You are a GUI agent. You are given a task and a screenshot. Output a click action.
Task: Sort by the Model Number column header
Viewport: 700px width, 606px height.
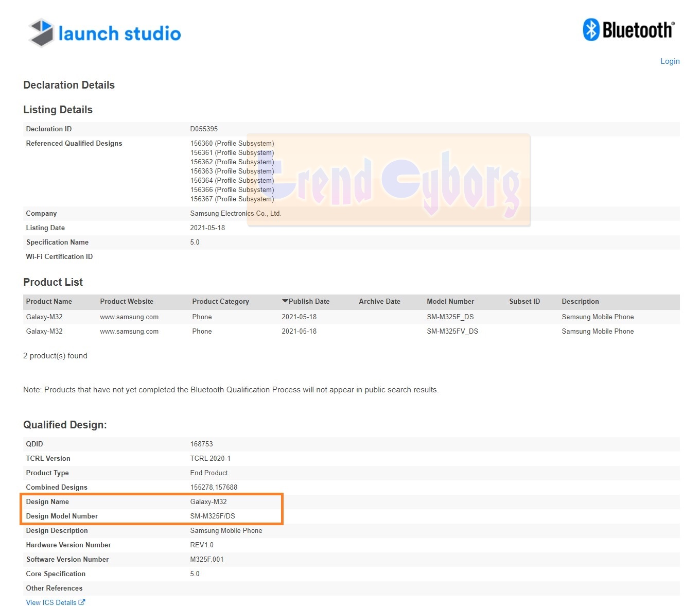point(450,301)
